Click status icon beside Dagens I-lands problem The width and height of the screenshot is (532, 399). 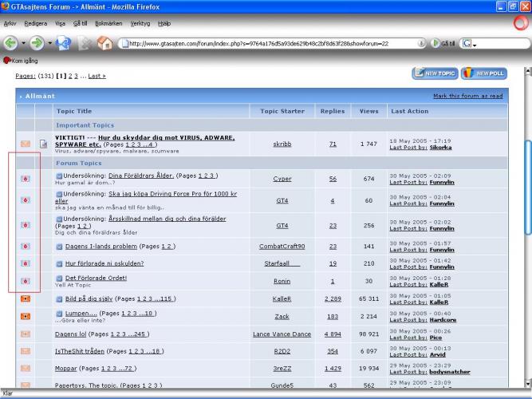click(x=26, y=247)
